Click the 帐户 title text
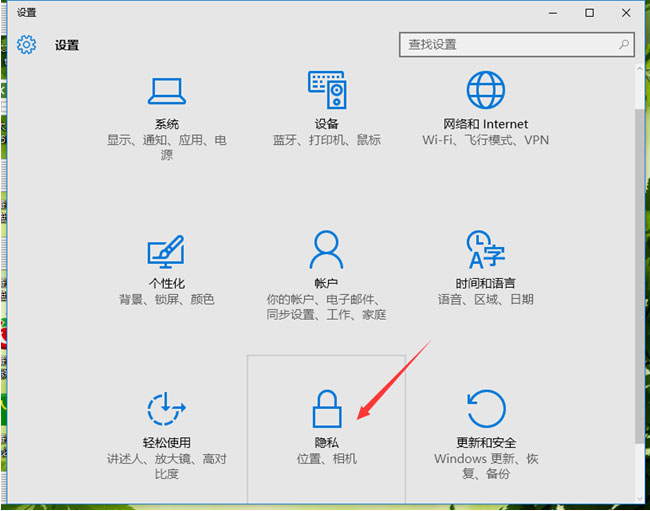 click(326, 283)
